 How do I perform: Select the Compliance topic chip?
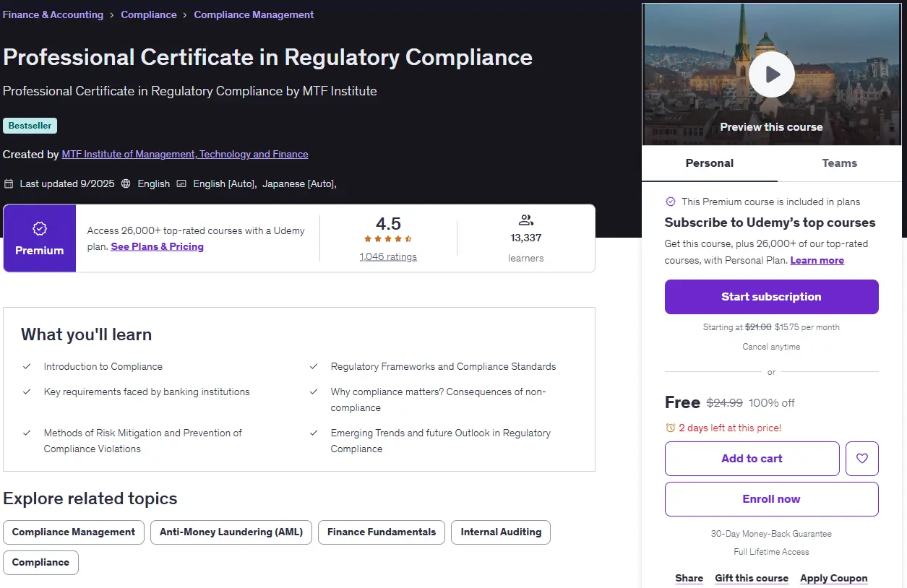point(40,563)
